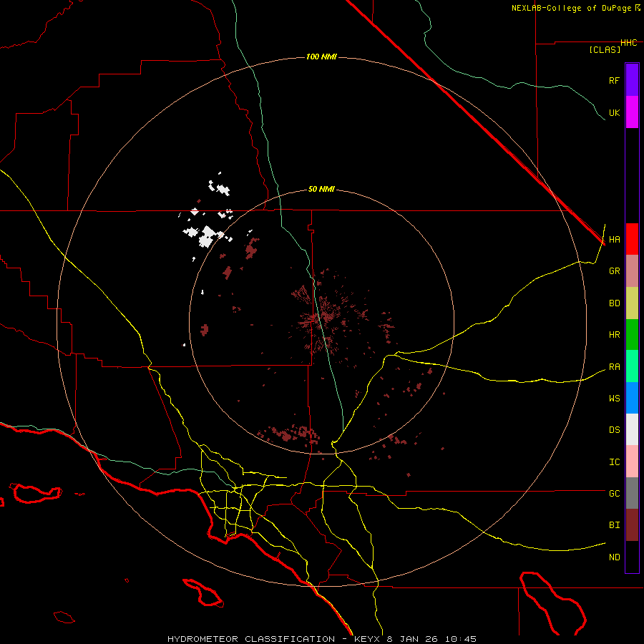Click the 50 NMI range ring label
Image resolution: width=644 pixels, height=644 pixels.
[x=321, y=189]
